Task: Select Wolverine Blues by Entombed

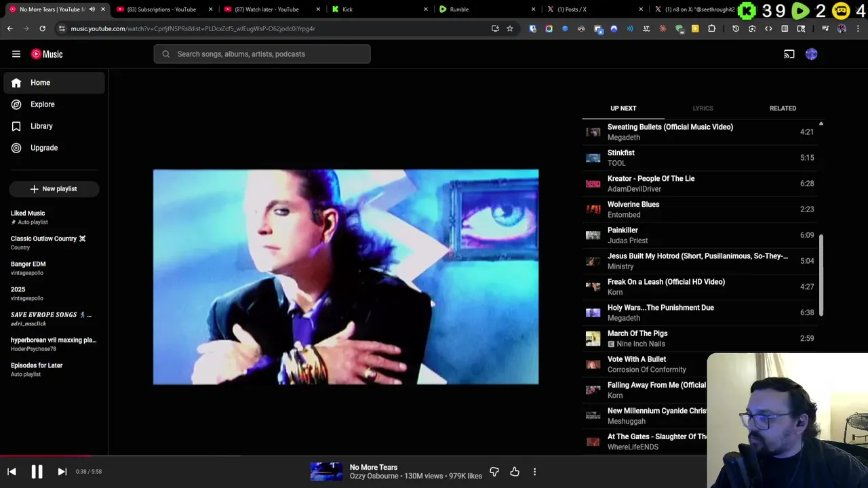Action: 700,209
